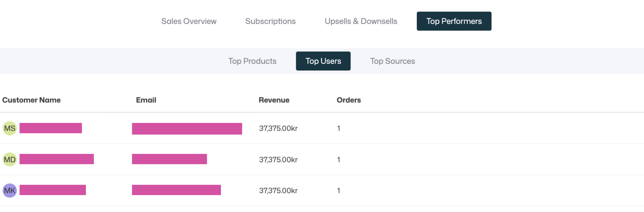Switch to the Subscriptions tab
This screenshot has width=644, height=212.
270,21
